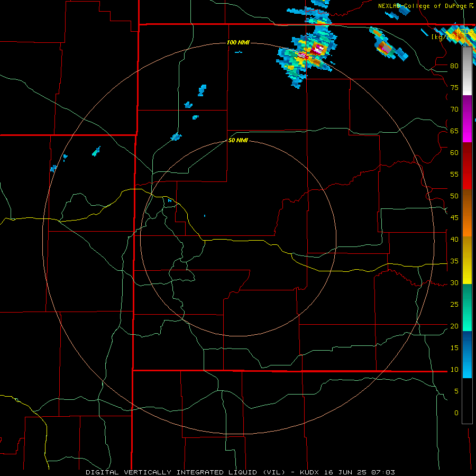Click the "20" scale value
Screen dimensions: 476x476
454,326
